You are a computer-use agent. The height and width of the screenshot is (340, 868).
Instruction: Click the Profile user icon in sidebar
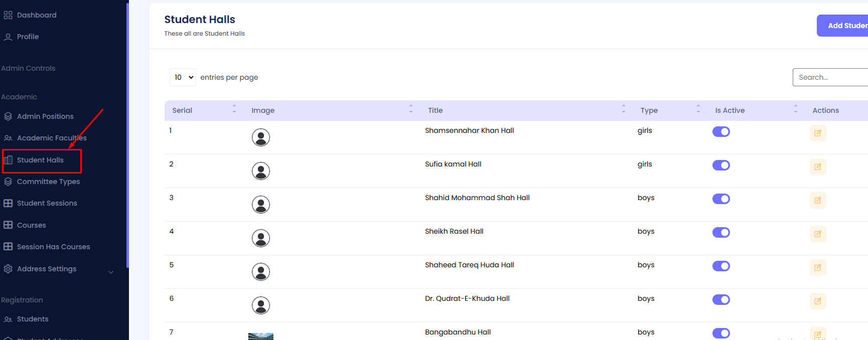click(x=8, y=37)
